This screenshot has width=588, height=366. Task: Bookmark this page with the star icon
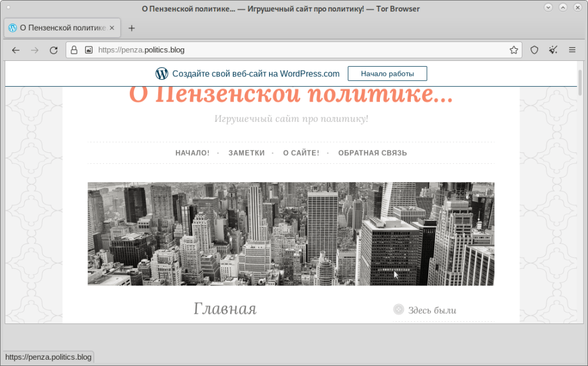click(513, 50)
